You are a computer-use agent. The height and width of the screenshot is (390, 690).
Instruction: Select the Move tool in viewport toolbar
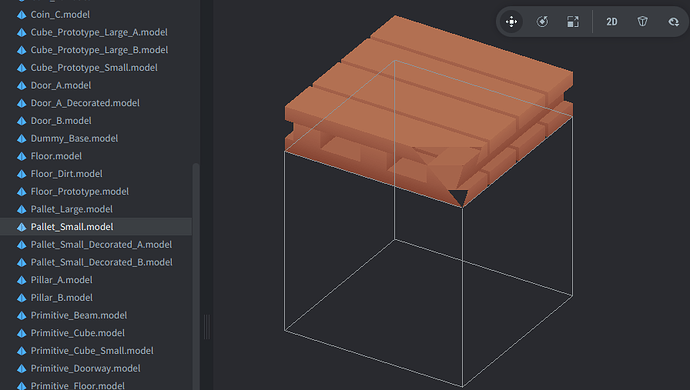[511, 22]
